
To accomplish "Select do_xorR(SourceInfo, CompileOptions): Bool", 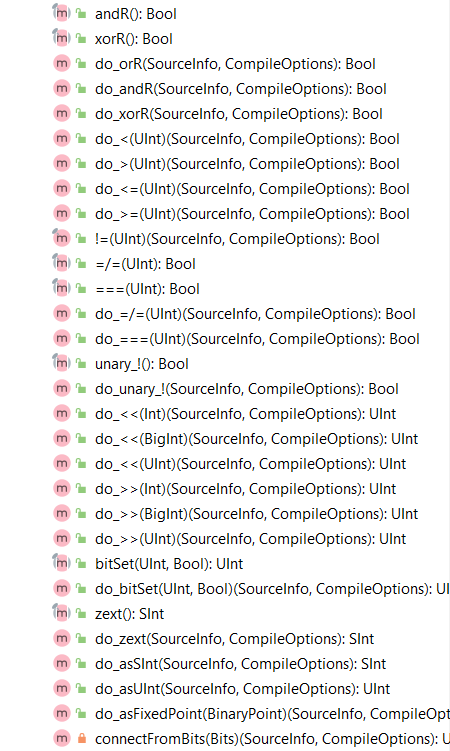I will (239, 114).
